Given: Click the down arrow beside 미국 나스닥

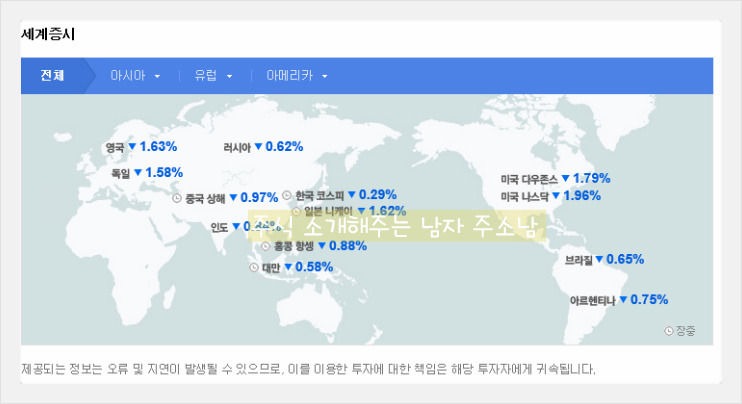Looking at the screenshot, I should point(556,196).
